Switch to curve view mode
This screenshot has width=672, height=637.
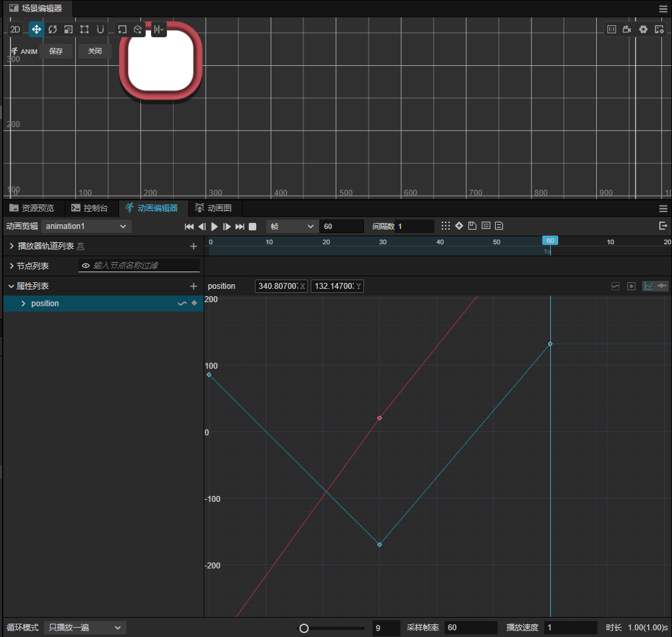point(649,286)
